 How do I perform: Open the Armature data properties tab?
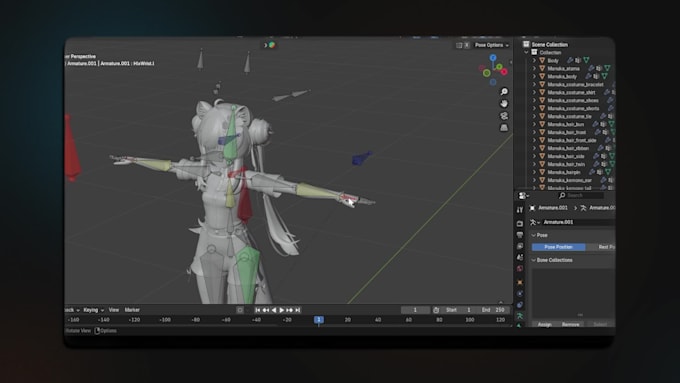[x=520, y=316]
